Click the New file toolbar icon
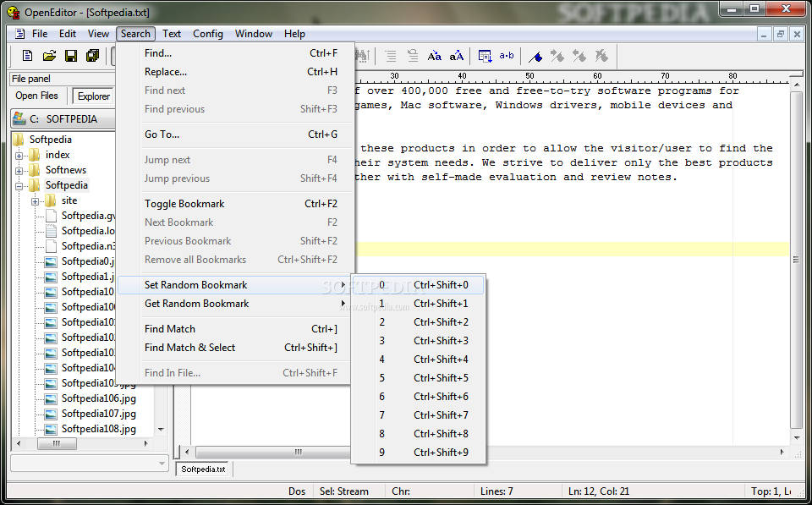Screen dimensions: 812x505 (27, 56)
